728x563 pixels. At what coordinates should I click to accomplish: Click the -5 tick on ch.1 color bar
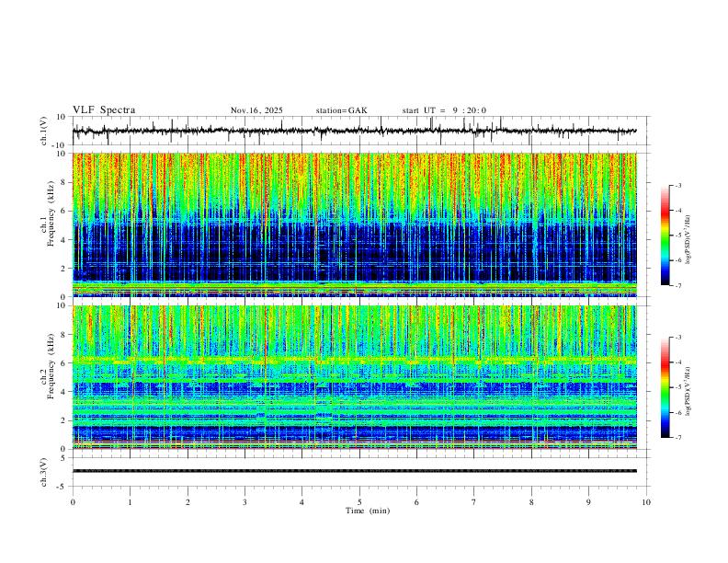(x=677, y=236)
